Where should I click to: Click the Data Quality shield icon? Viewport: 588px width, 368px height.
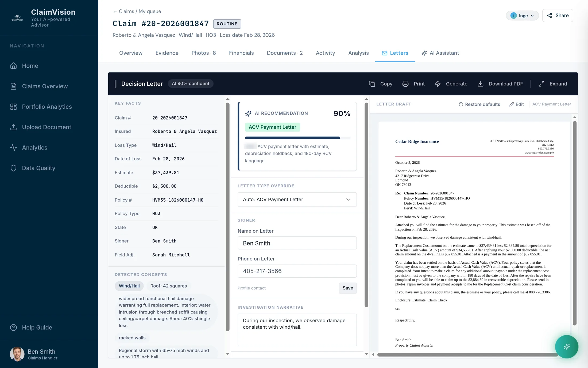pyautogui.click(x=13, y=168)
